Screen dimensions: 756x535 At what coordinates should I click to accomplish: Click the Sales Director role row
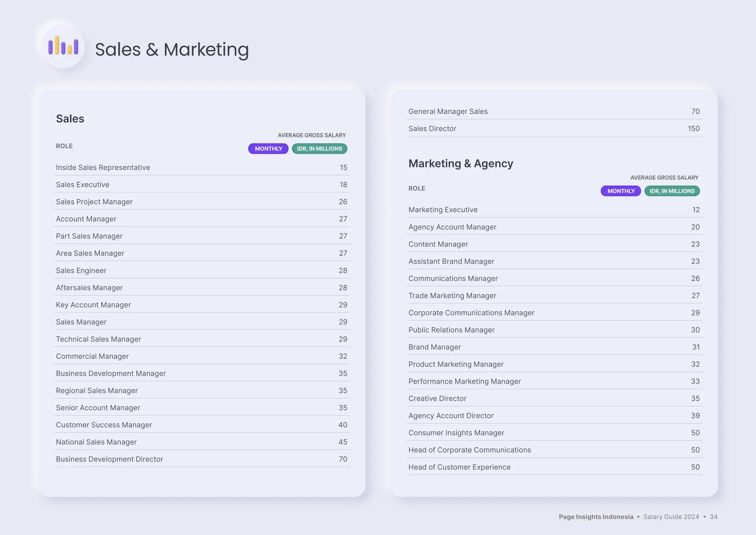click(x=432, y=129)
